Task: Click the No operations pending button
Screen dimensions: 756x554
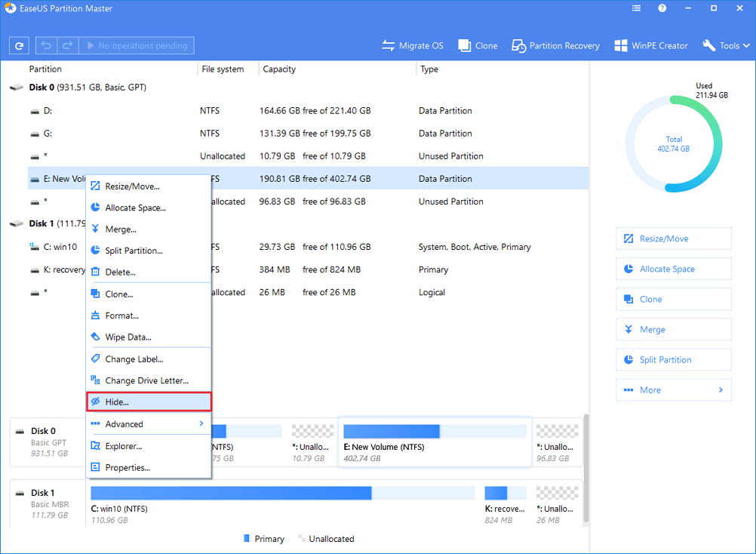Action: pos(137,46)
